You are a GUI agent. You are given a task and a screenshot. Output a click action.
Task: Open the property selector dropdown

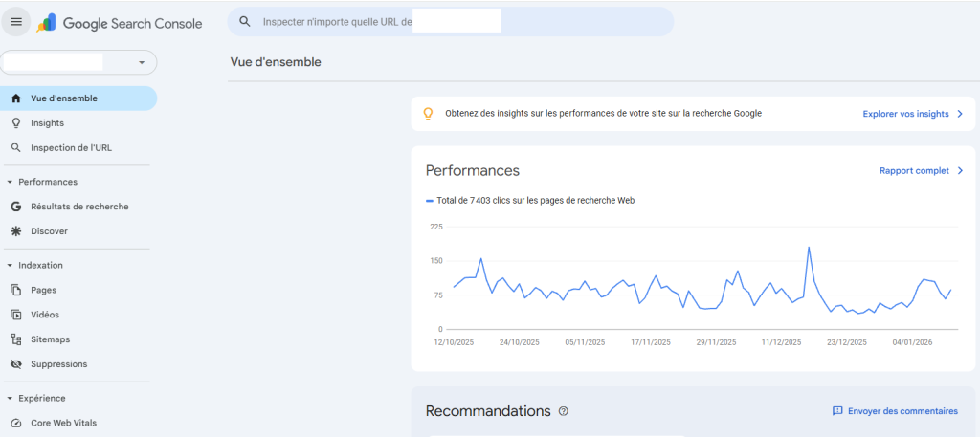(142, 62)
